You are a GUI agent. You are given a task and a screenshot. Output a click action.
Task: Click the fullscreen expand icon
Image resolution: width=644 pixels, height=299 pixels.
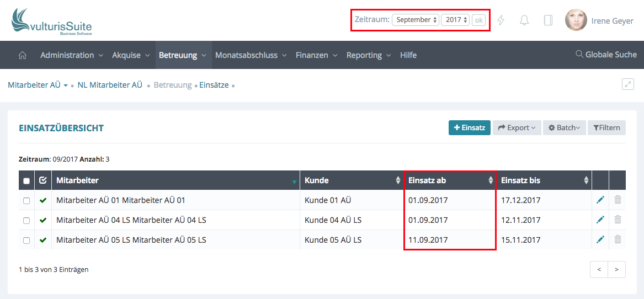click(x=627, y=84)
